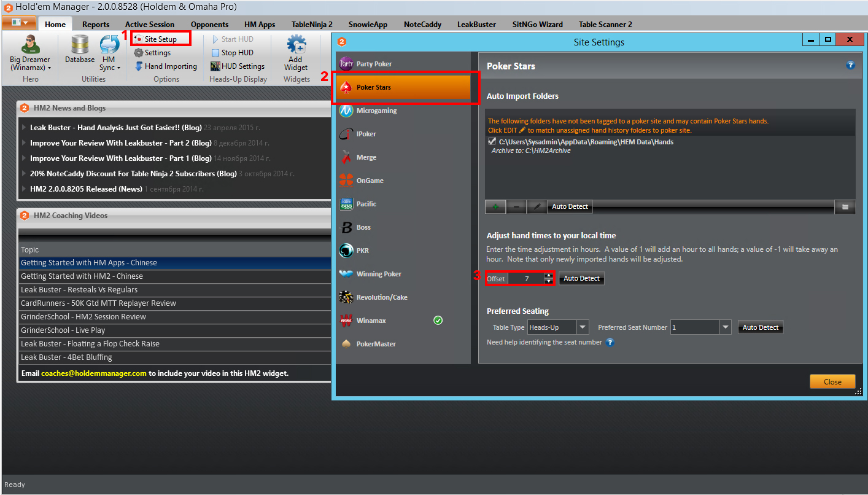Expand the Leak Buster Hand Analysis blog entry
The height and width of the screenshot is (495, 868).
(24, 128)
